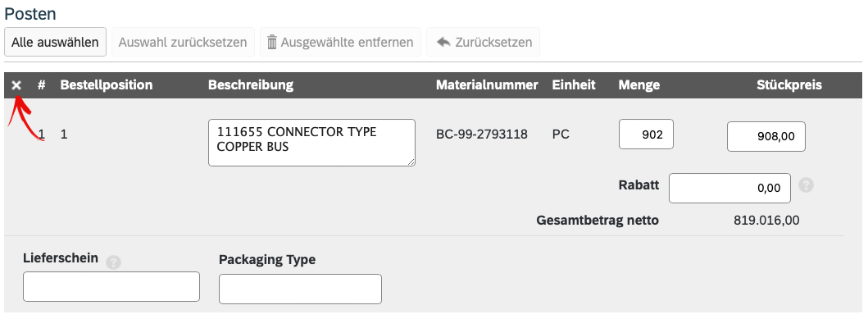The width and height of the screenshot is (868, 319).
Task: Click the Packaging Type text field
Action: click(x=300, y=289)
